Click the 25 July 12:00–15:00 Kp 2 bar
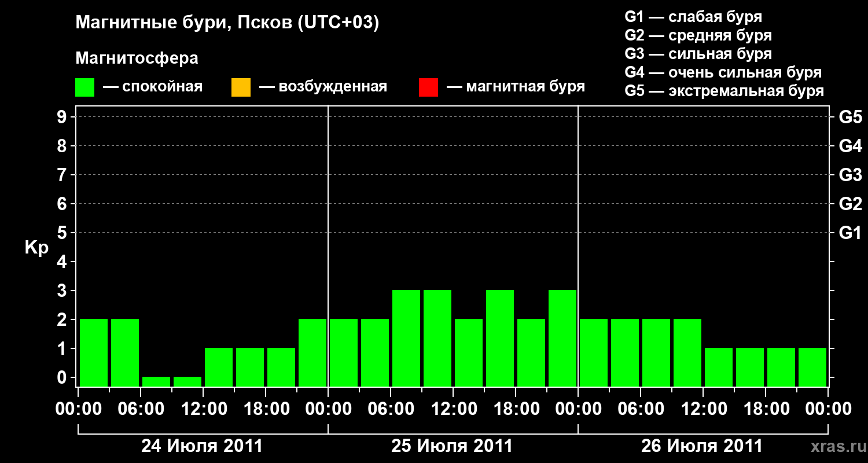Viewport: 868px width, 463px height. click(469, 352)
